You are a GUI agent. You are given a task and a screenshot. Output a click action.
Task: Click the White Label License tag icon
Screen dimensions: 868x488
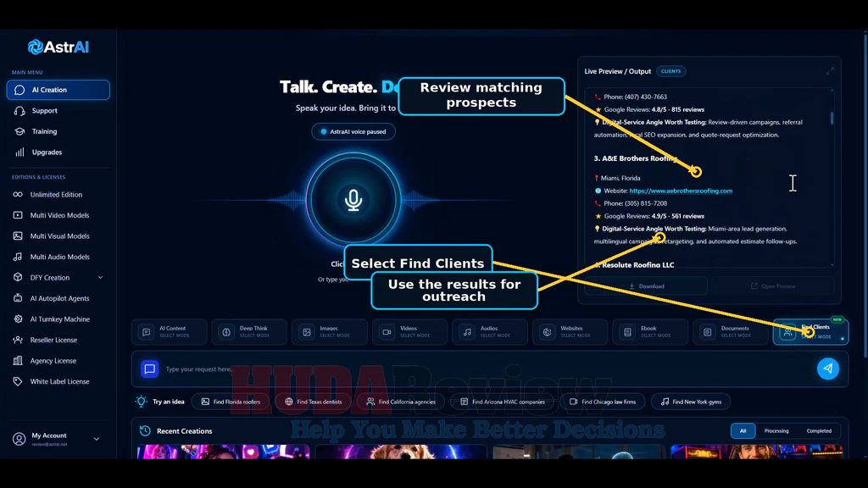[18, 381]
